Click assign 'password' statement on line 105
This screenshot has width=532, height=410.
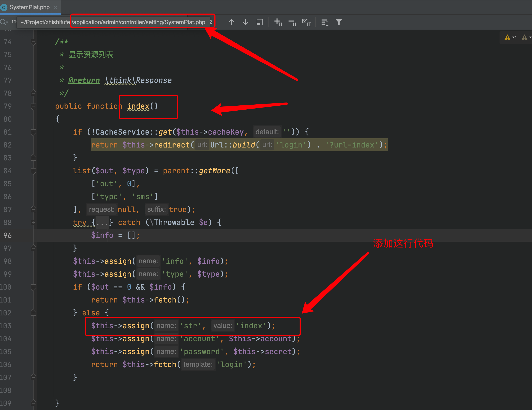tap(196, 351)
